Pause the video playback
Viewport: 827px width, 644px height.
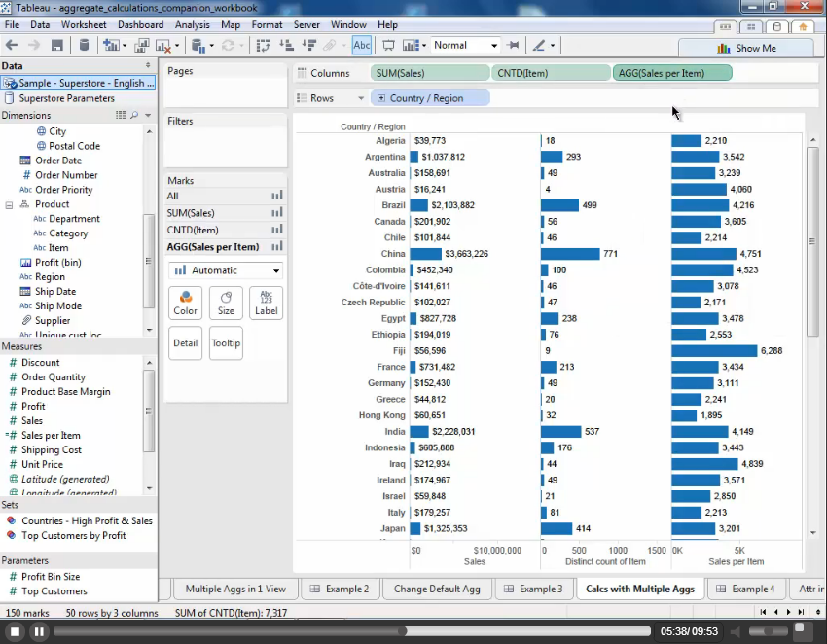click(39, 631)
